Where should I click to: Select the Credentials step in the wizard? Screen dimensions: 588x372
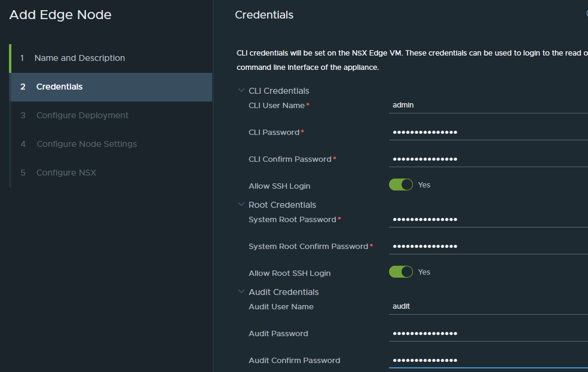coord(59,87)
